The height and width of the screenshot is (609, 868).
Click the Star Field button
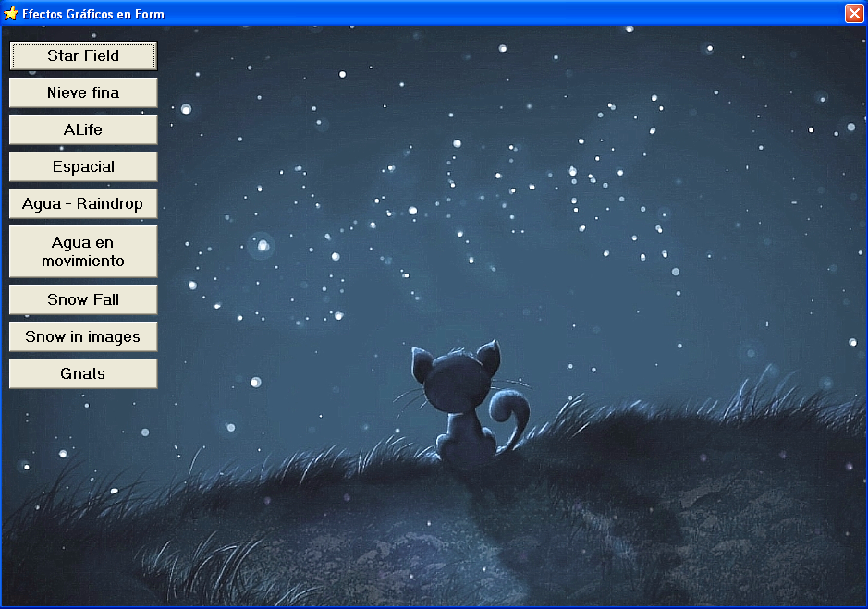(x=83, y=56)
